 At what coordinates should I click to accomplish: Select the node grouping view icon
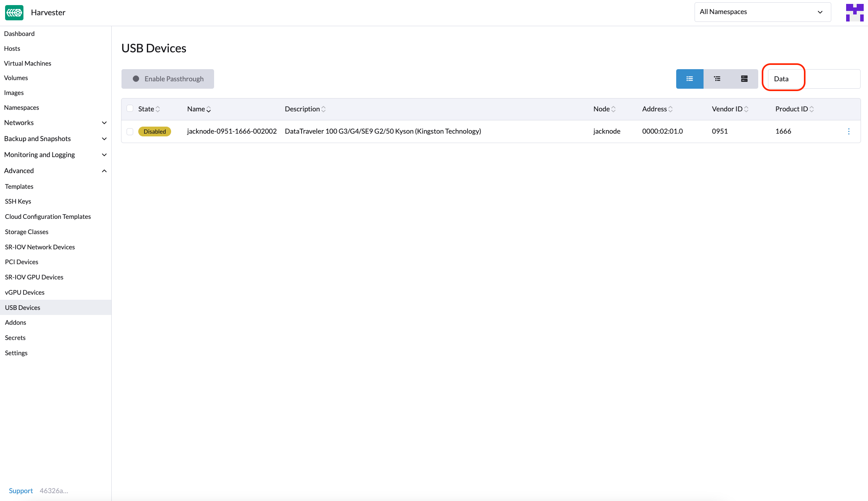[744, 79]
